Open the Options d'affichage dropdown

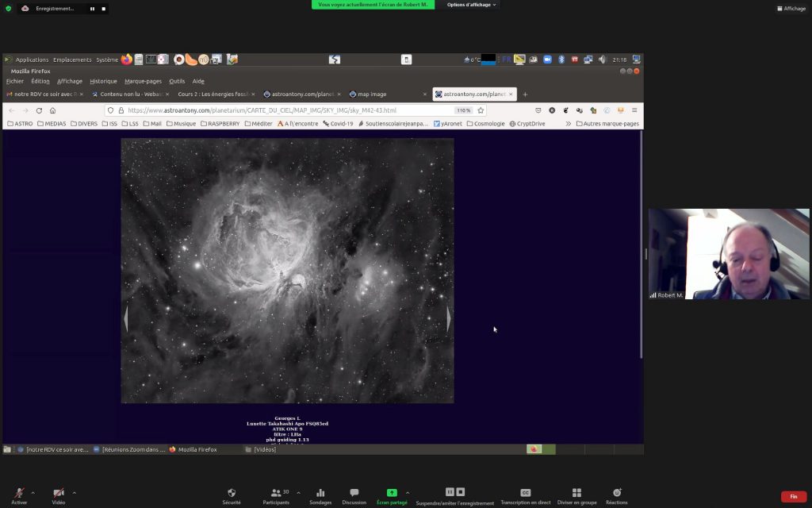pyautogui.click(x=471, y=5)
